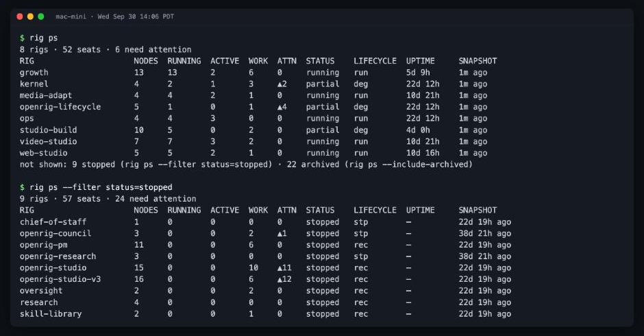Click the '9 rigs · 57 seats · 24 need attention' summary
Screen dimensions: 644x336
tap(108, 199)
